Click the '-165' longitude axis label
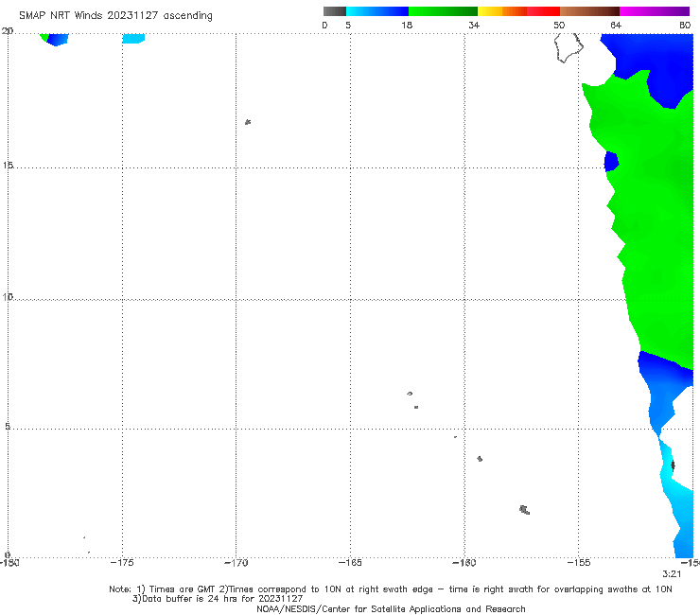 (x=350, y=563)
